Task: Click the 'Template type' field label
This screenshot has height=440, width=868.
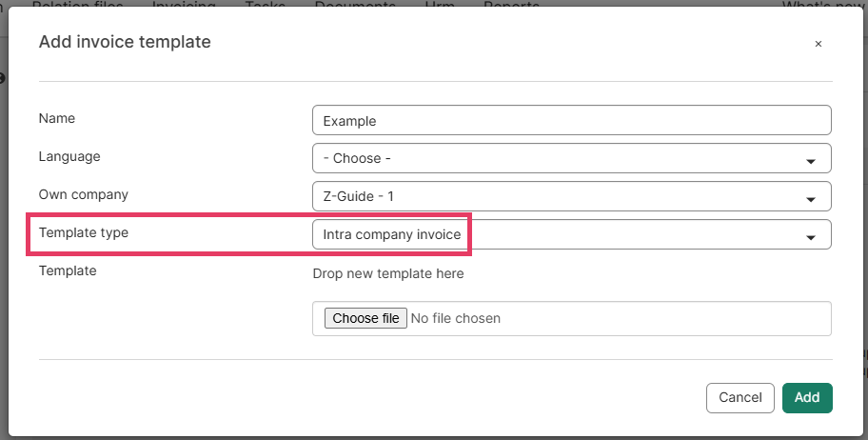Action: (x=84, y=232)
